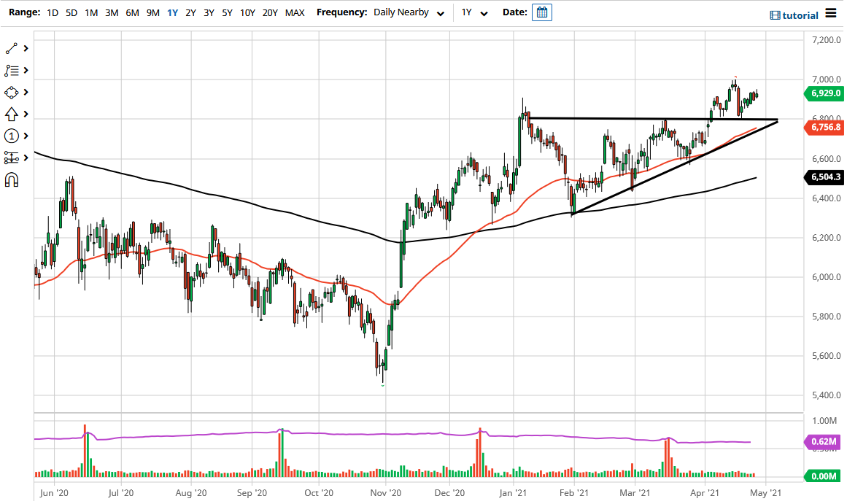Click the green 6,929.0 price label
Screen dimensions: 847x504
(x=825, y=93)
